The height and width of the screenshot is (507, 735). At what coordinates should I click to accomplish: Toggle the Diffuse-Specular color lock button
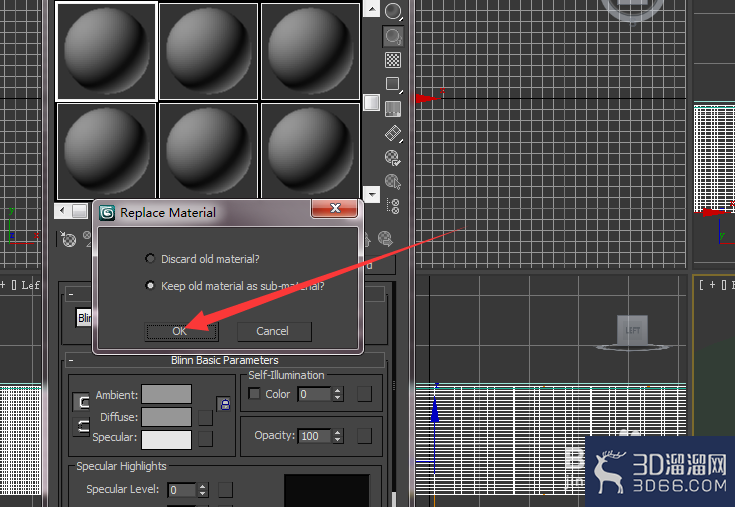tap(82, 426)
